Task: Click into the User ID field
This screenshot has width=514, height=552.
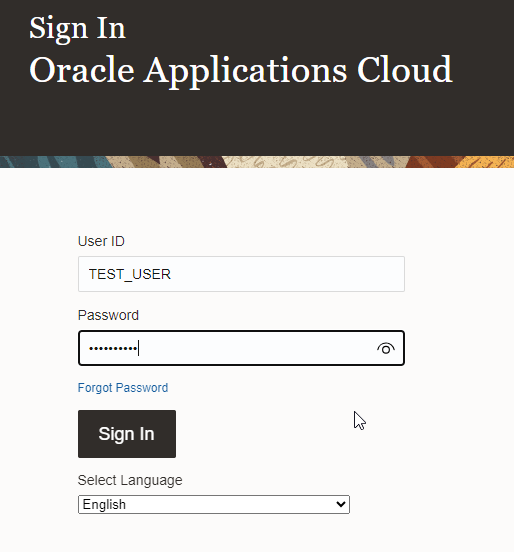Action: (x=241, y=274)
